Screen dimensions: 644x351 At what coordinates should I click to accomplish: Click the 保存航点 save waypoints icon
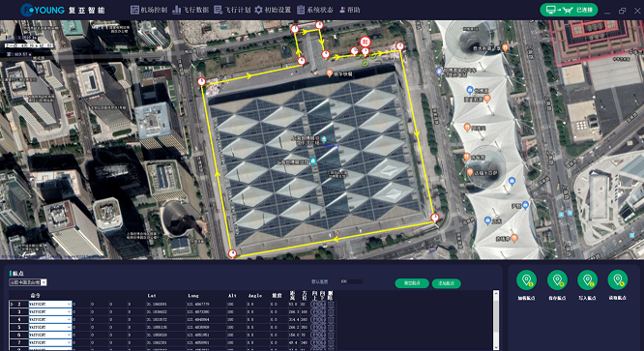tap(557, 280)
